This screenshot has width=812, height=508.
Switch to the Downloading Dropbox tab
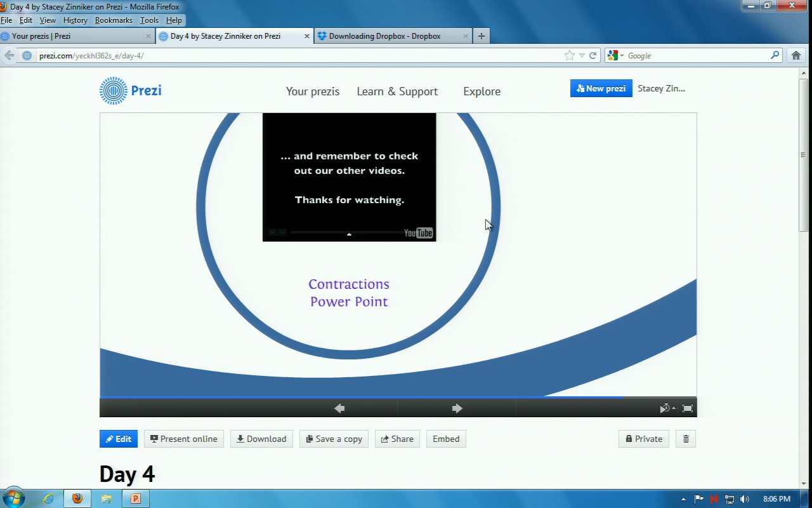[384, 36]
